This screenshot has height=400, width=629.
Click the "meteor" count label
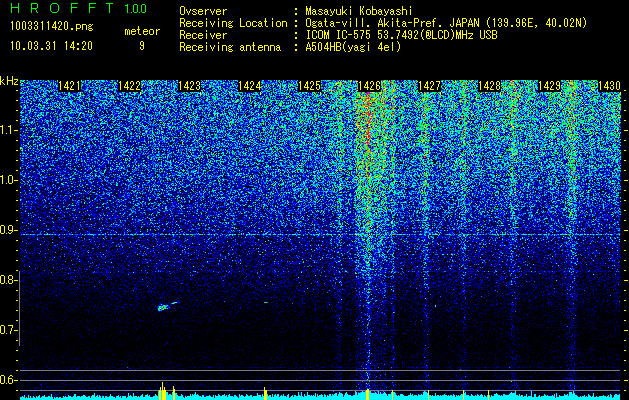click(142, 31)
